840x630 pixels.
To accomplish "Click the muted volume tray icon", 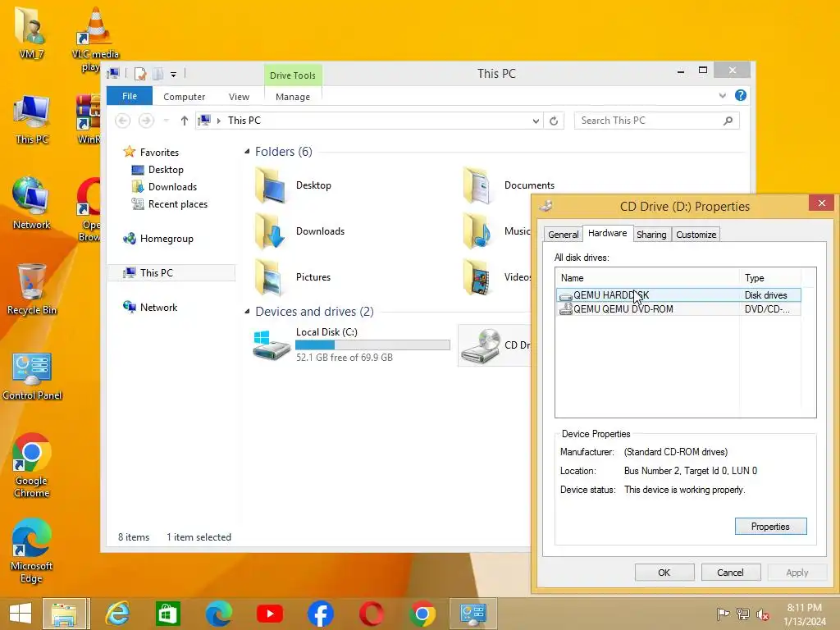I will (763, 614).
